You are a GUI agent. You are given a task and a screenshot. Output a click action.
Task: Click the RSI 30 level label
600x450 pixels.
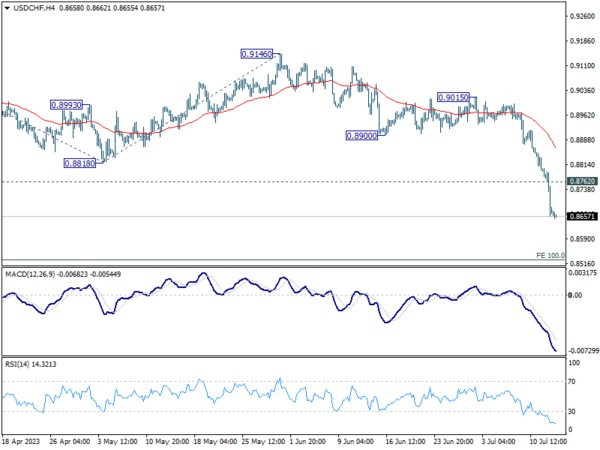(x=572, y=411)
